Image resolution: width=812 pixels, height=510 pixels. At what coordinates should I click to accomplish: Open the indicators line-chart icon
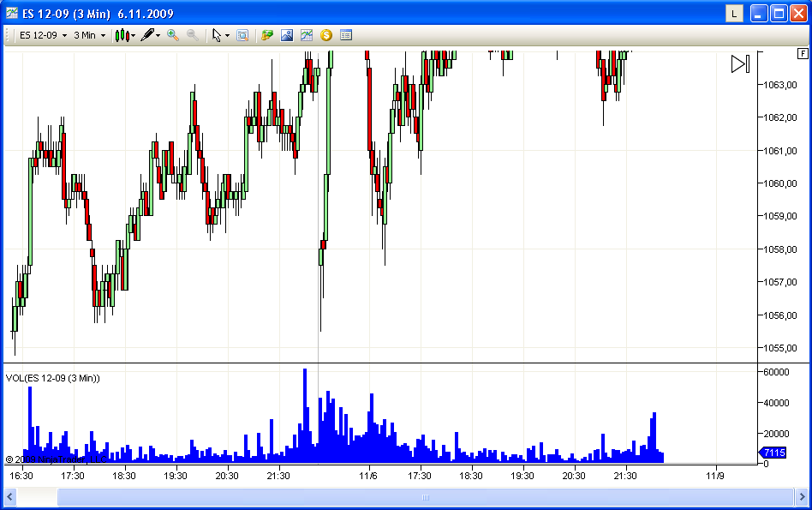pyautogui.click(x=307, y=35)
